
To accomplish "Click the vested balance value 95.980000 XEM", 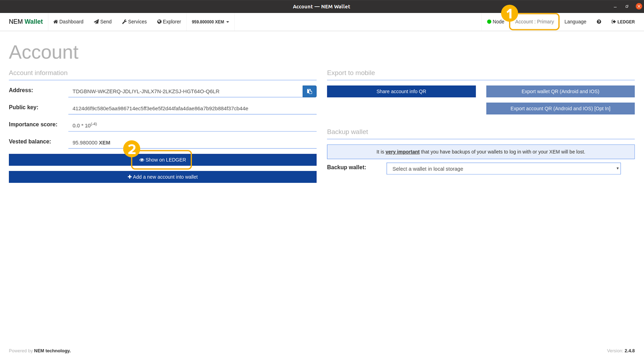I will tap(91, 143).
